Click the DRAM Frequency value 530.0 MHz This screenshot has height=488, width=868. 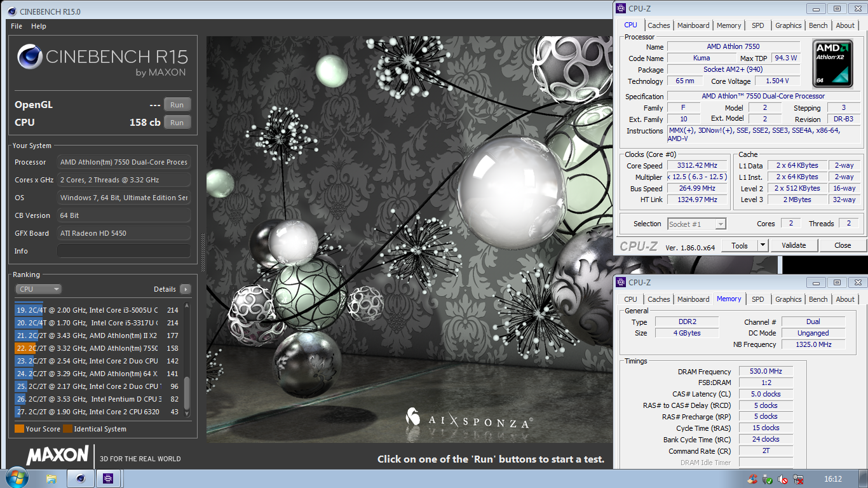(765, 371)
